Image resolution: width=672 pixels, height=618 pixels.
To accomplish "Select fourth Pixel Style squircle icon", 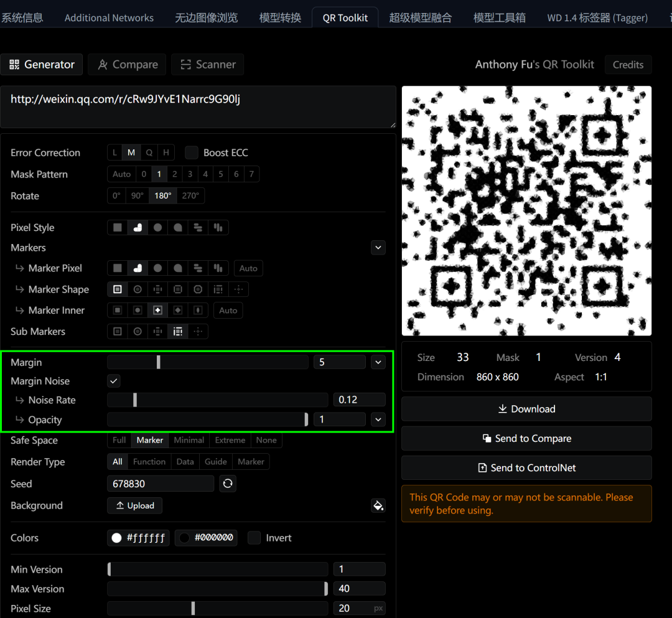I will coord(178,228).
